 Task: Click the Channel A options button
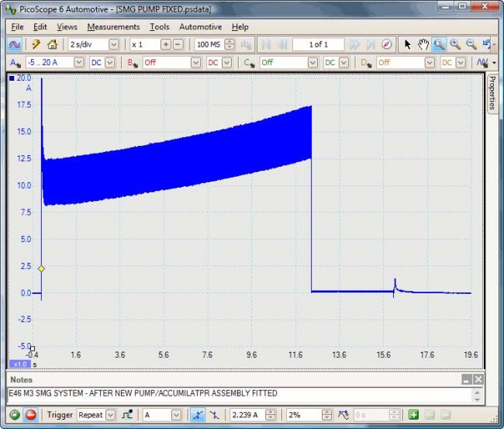pos(15,62)
